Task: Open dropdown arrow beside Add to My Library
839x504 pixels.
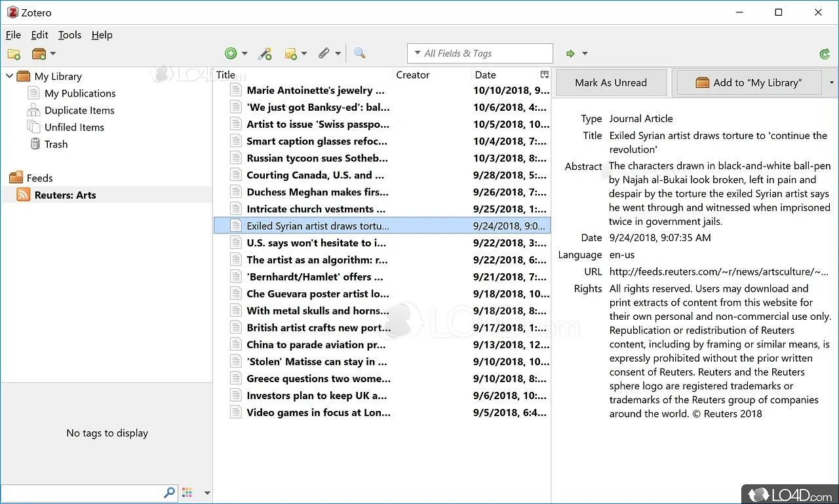Action: (832, 83)
